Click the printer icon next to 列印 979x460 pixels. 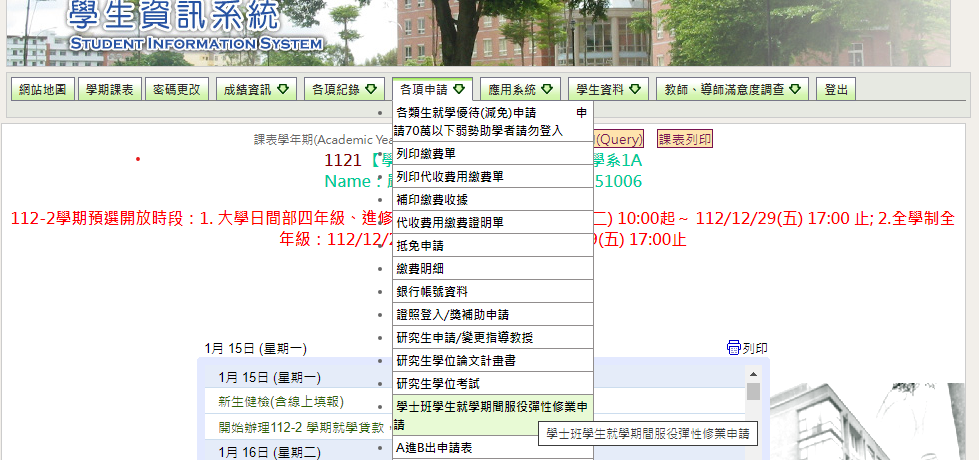[x=734, y=348]
